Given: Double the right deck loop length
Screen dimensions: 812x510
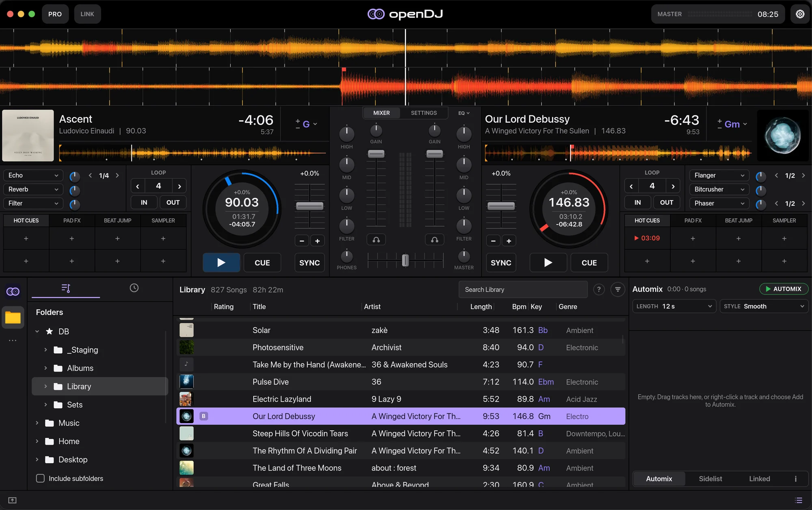Looking at the screenshot, I should point(673,186).
